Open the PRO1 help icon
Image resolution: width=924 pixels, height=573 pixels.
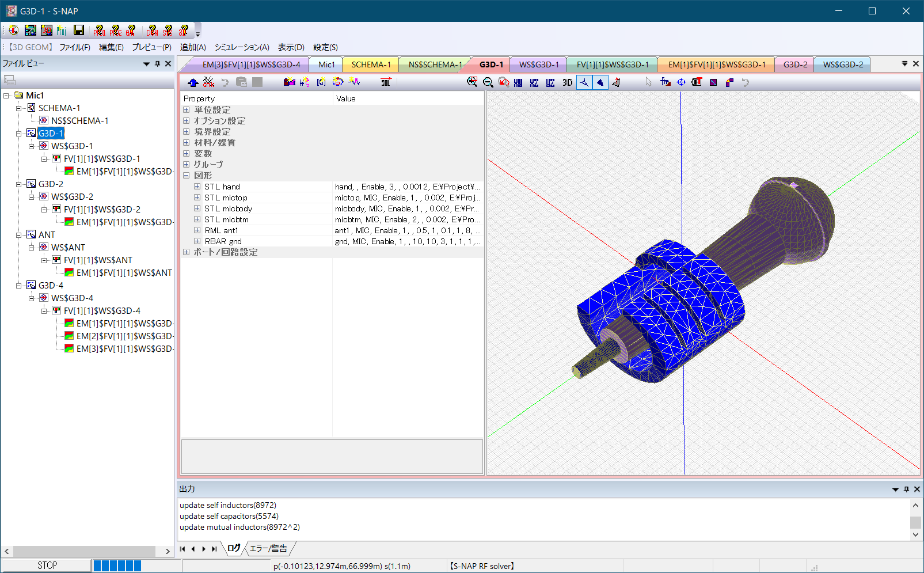[99, 31]
